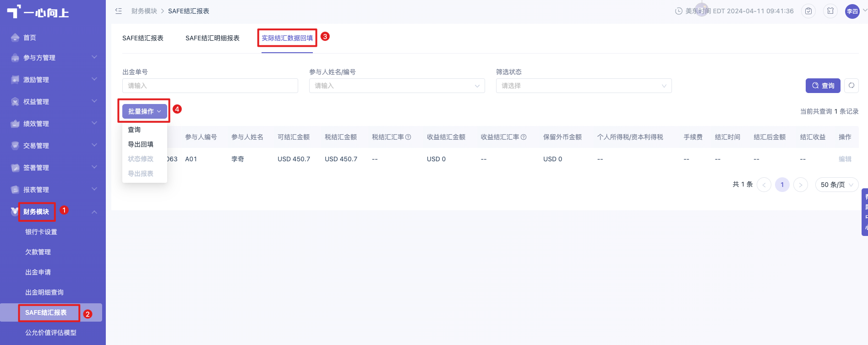The width and height of the screenshot is (868, 345).
Task: Click the 结汇时间 column header
Action: (727, 137)
